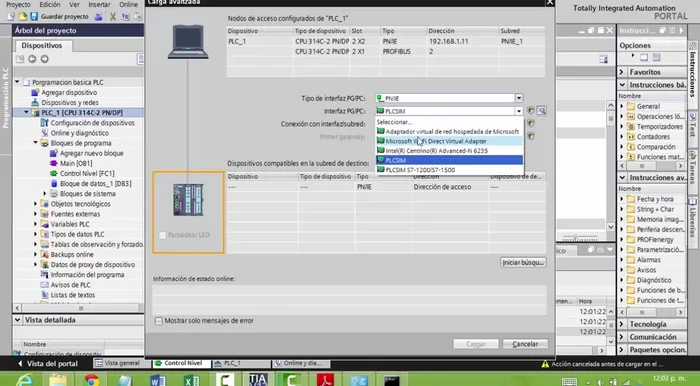Select PLCSIM S7-1200/S7-1500 option

click(x=449, y=170)
